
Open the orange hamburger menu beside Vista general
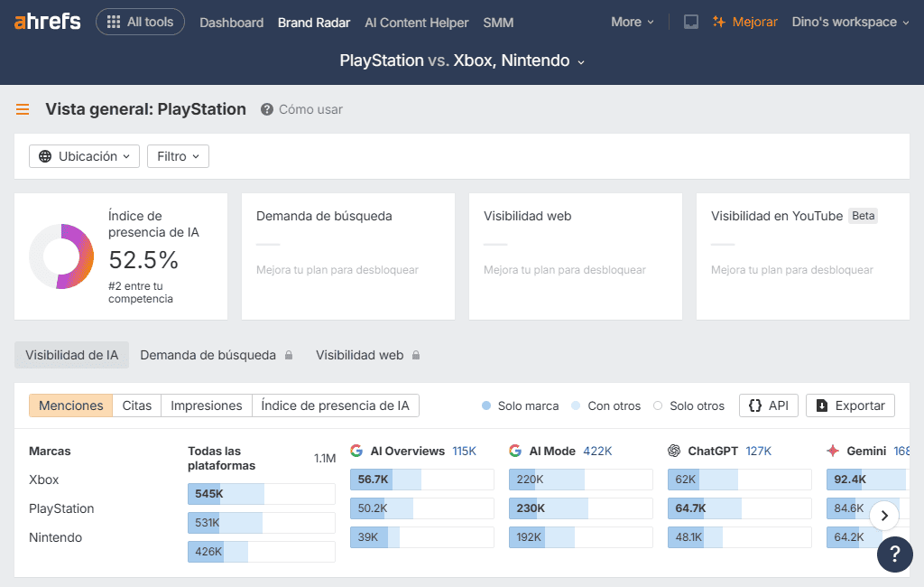point(22,108)
